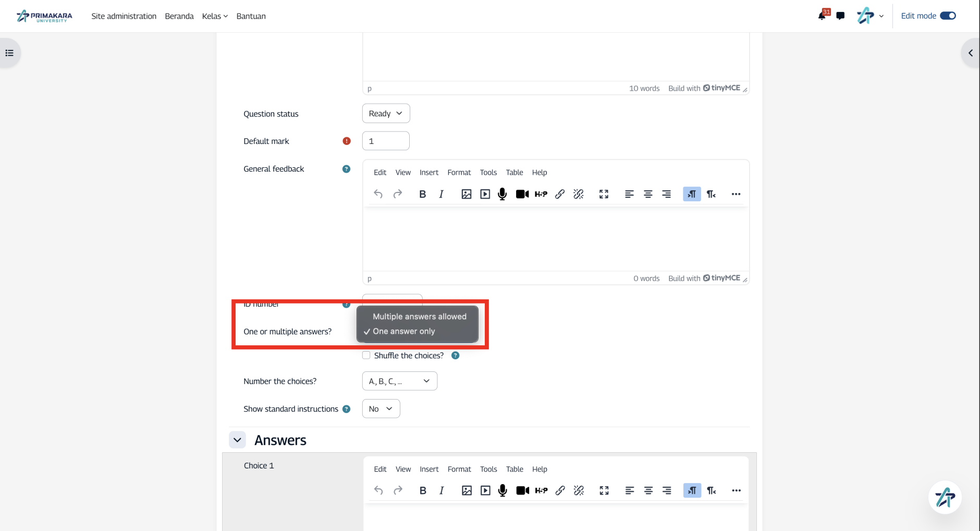980x531 pixels.
Task: Go to Beranda page
Action: [179, 16]
